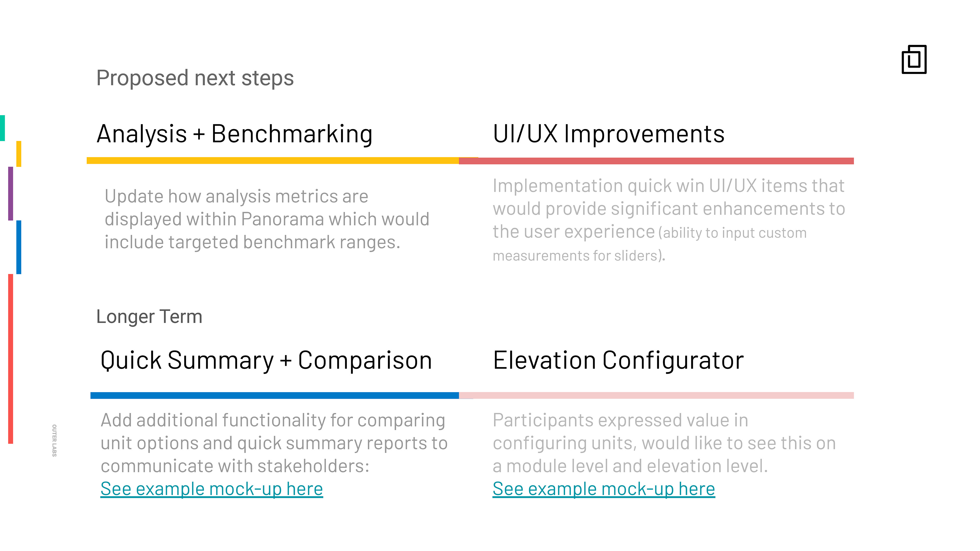Select the 'Longer Term' subheading
The width and height of the screenshot is (980, 551).
(149, 316)
